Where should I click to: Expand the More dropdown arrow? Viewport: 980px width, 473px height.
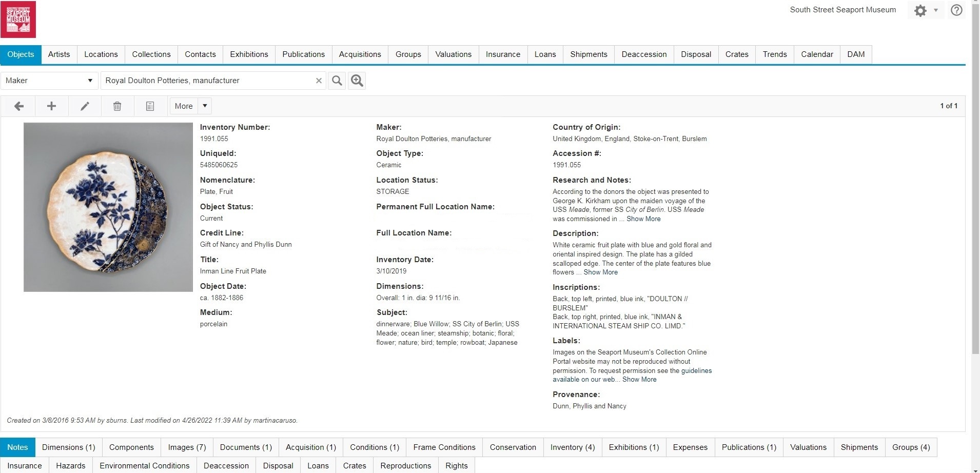point(205,106)
